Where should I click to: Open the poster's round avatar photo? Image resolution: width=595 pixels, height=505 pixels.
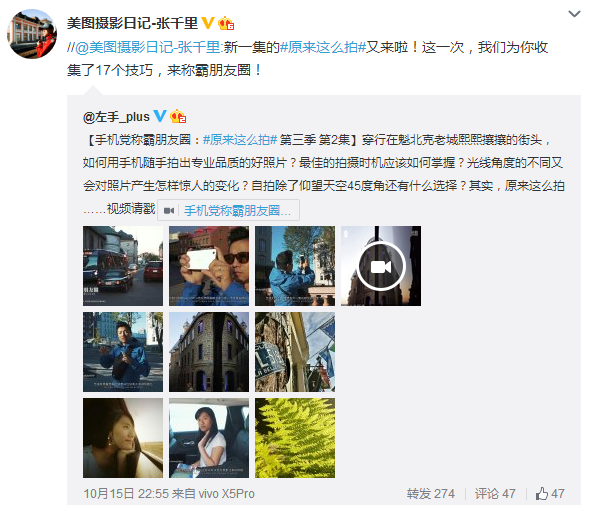tap(32, 34)
